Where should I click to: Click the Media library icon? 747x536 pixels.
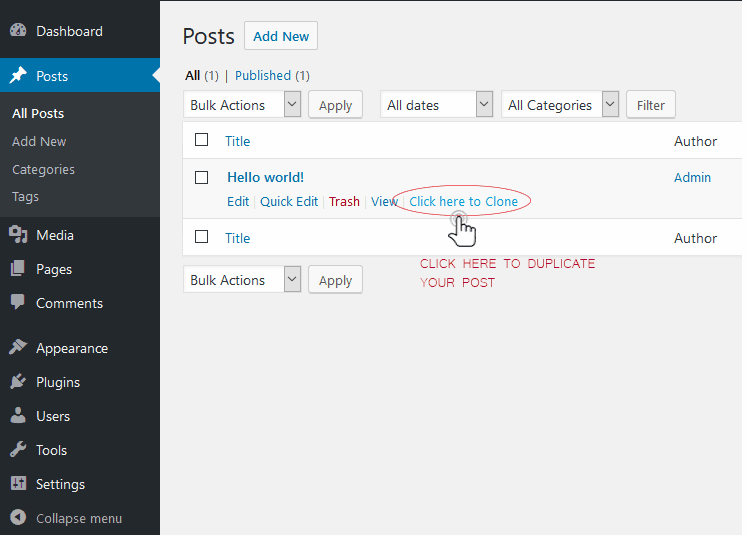pyautogui.click(x=18, y=234)
